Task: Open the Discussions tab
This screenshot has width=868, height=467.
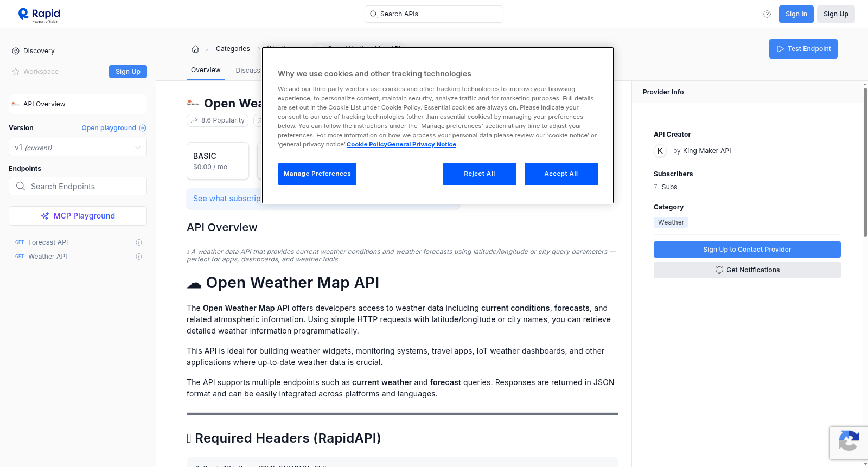Action: 248,71
